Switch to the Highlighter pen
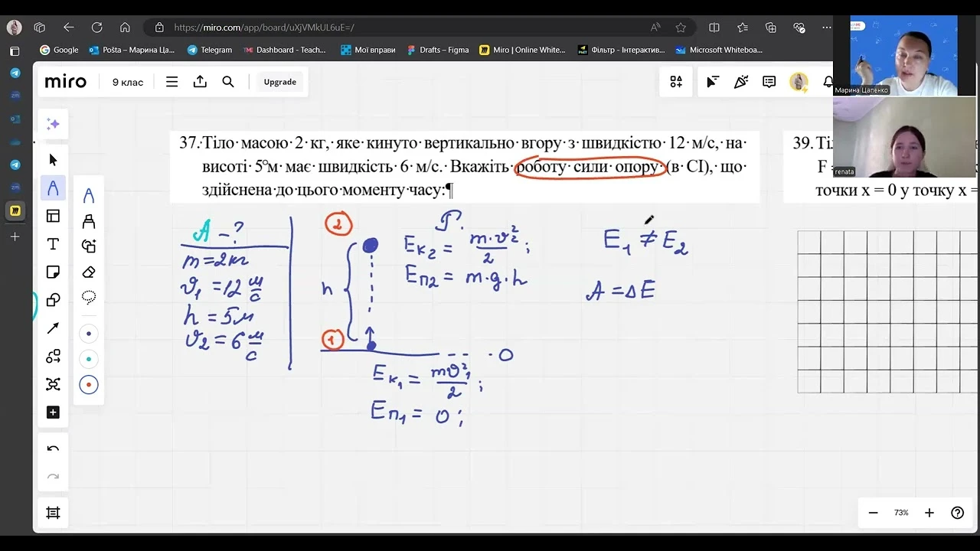This screenshot has width=980, height=551. pos(89,221)
